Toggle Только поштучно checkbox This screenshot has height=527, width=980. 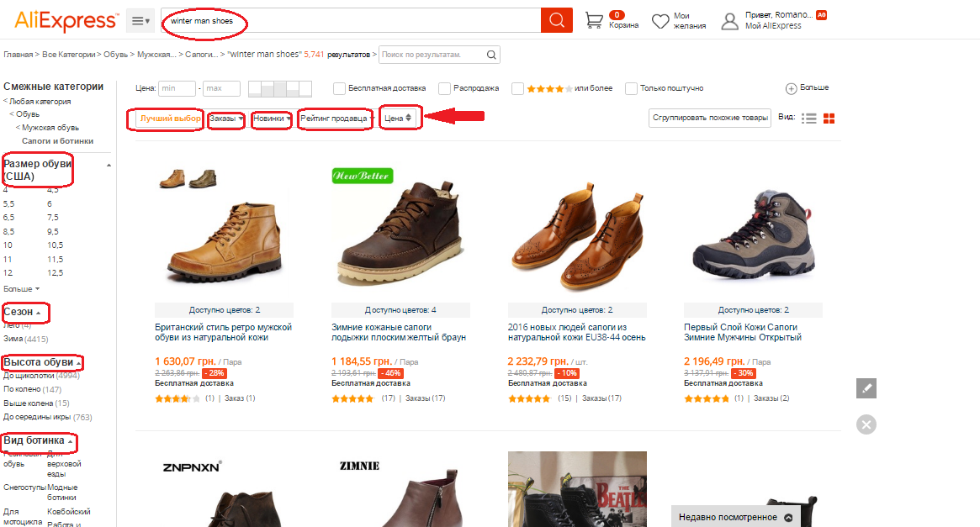click(x=631, y=88)
